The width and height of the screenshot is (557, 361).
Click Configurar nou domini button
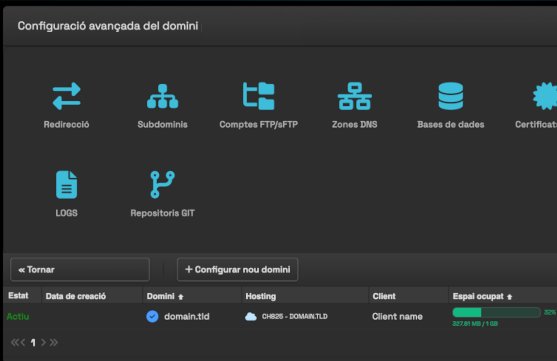(x=237, y=270)
